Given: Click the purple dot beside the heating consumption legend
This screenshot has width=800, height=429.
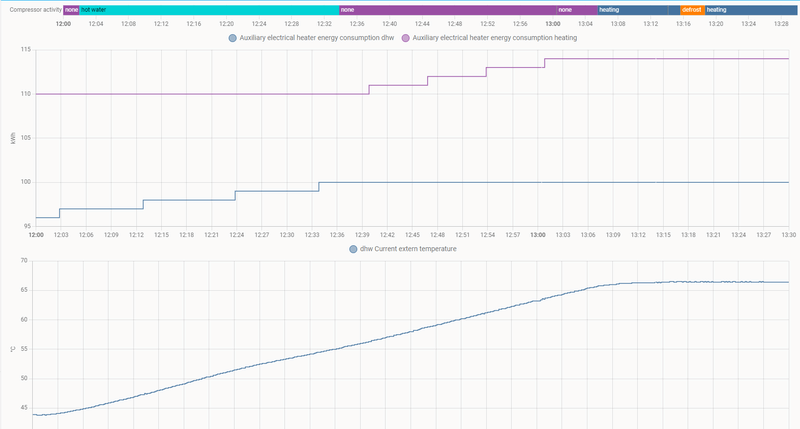Looking at the screenshot, I should [x=406, y=38].
